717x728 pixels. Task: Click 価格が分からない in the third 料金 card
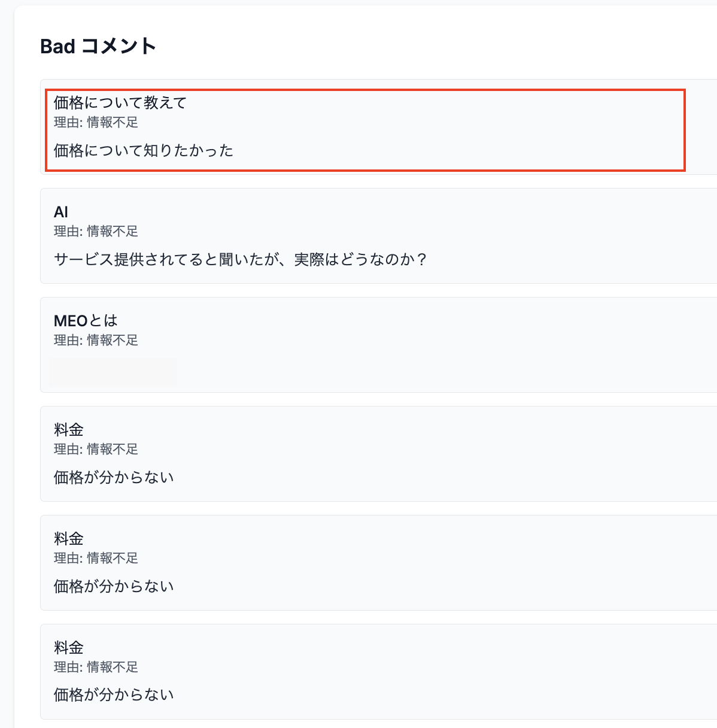[x=113, y=694]
